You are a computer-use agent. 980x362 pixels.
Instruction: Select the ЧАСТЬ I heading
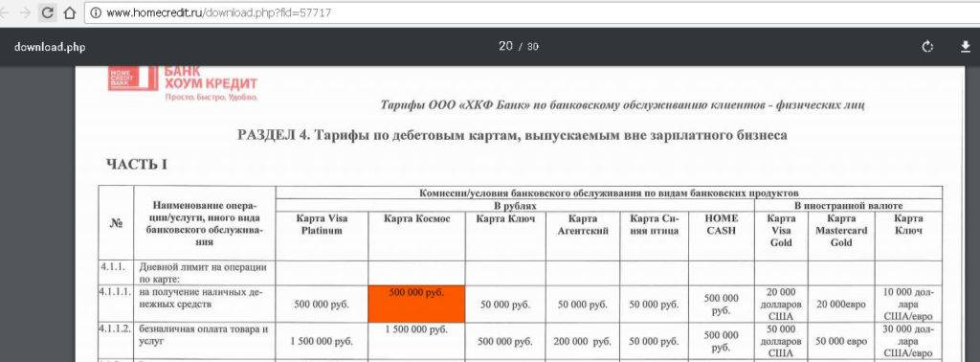click(x=137, y=165)
